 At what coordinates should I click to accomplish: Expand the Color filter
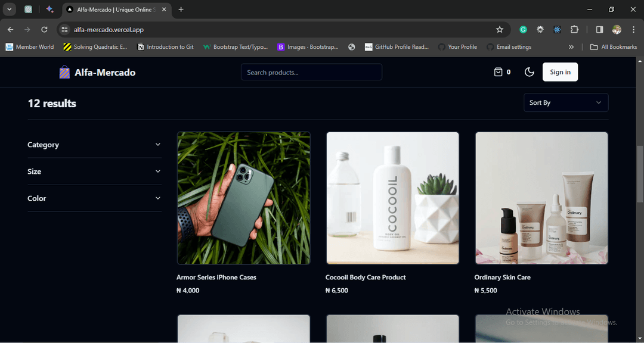tap(94, 198)
